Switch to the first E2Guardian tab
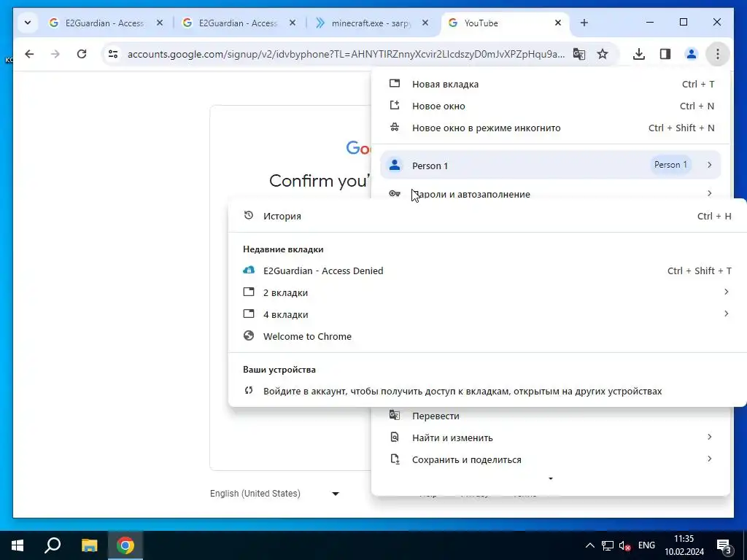 click(x=104, y=23)
